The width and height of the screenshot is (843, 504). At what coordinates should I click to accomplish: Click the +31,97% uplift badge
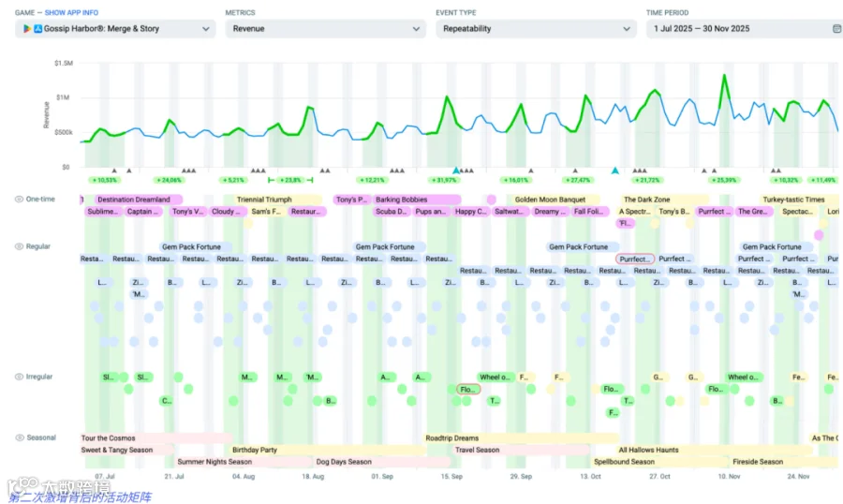(444, 180)
